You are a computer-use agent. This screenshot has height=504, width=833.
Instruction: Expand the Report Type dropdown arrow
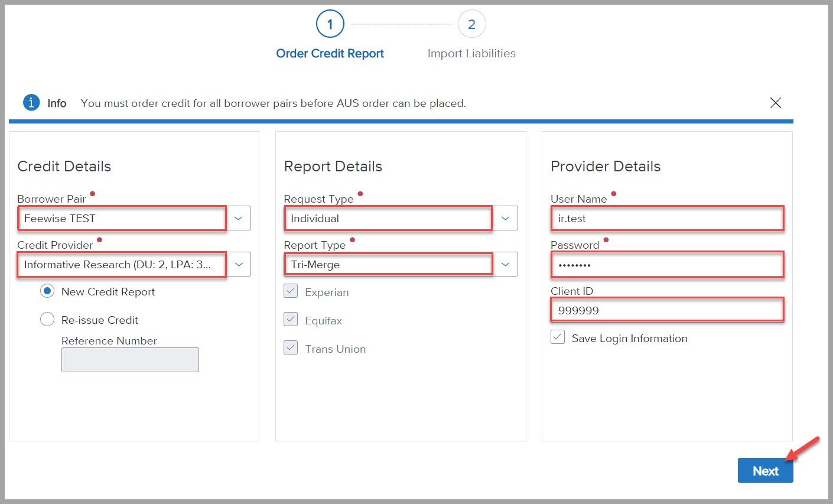tap(505, 264)
